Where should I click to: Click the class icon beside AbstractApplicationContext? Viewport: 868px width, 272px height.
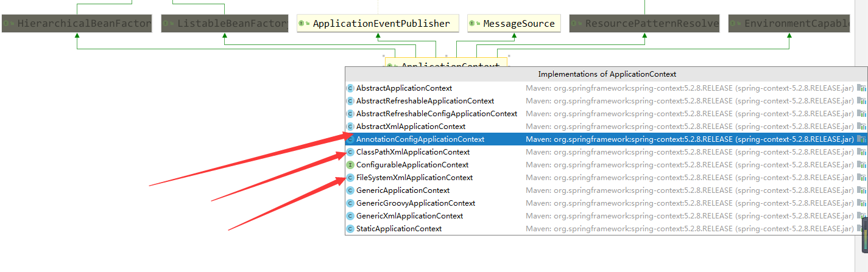(x=350, y=88)
